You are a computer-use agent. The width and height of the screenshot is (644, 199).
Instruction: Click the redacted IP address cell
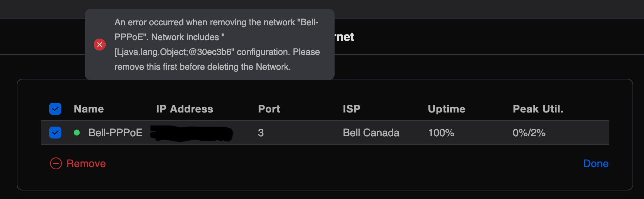point(192,133)
